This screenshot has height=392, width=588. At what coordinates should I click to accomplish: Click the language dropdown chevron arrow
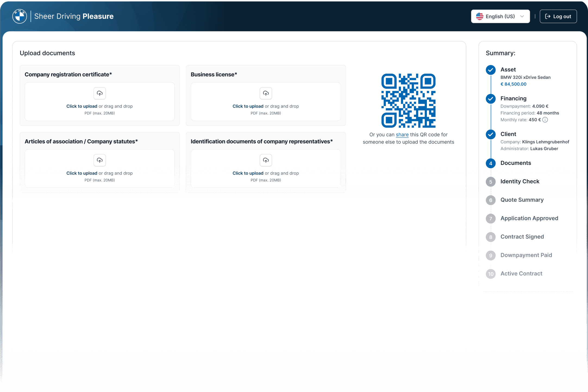click(x=522, y=16)
